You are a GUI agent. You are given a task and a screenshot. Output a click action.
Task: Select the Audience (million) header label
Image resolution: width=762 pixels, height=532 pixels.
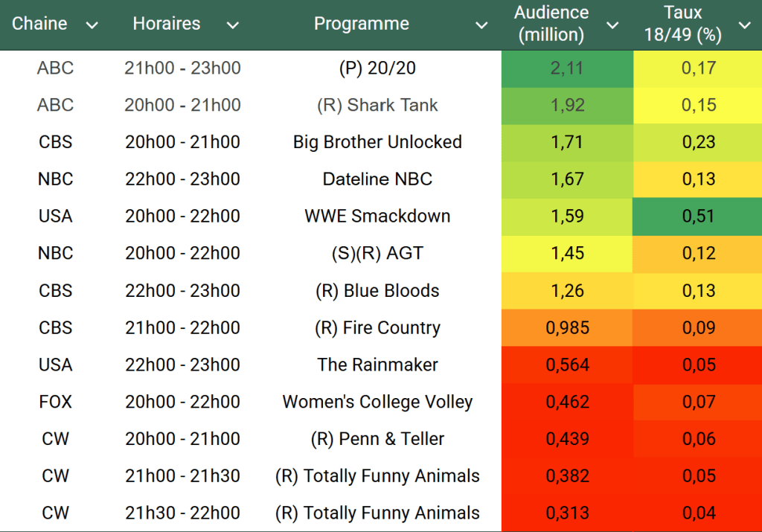[551, 24]
